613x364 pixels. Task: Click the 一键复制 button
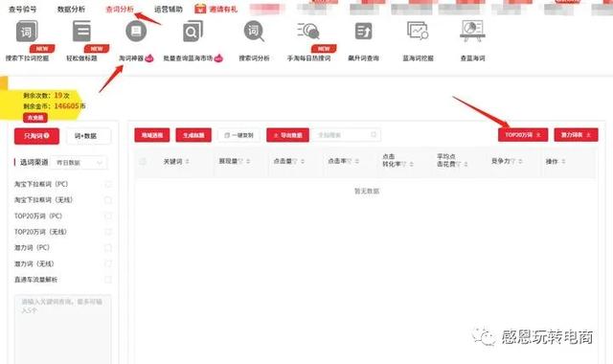[238, 135]
